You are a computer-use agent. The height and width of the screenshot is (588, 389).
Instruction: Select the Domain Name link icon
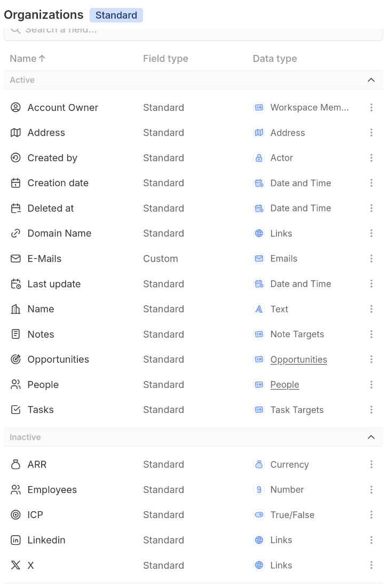click(15, 233)
